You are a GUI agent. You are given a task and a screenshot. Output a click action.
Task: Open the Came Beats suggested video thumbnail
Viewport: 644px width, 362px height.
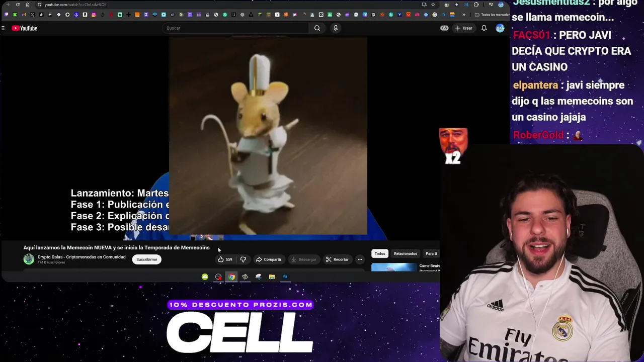pos(394,267)
